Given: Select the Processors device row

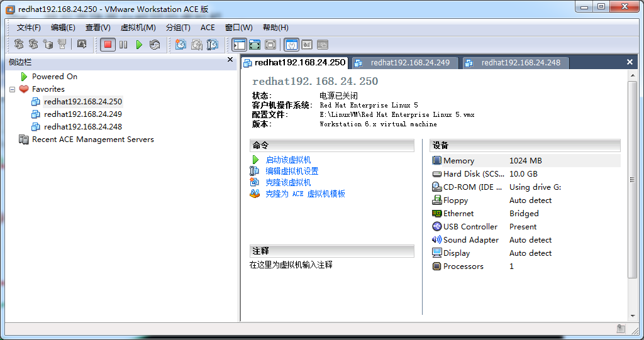Looking at the screenshot, I should coord(525,266).
